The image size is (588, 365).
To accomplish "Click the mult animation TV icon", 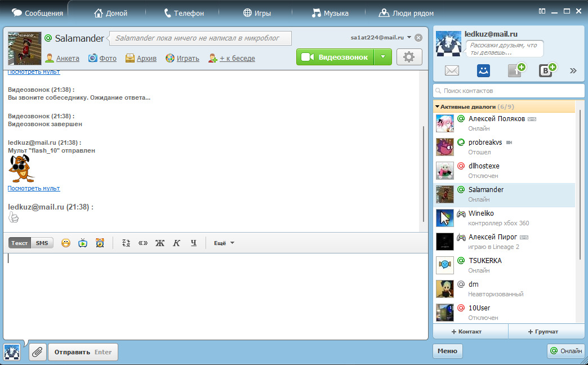I will (83, 243).
